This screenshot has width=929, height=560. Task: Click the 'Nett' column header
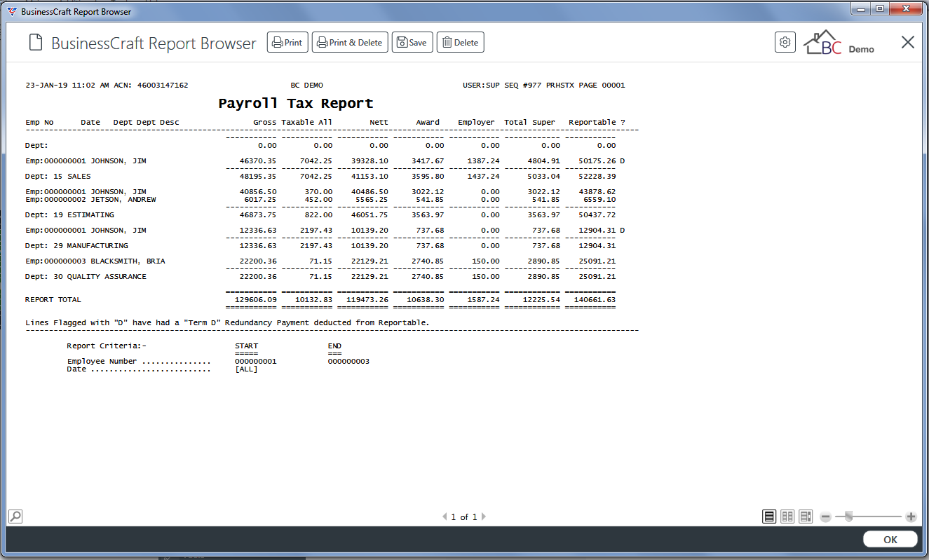coord(379,122)
